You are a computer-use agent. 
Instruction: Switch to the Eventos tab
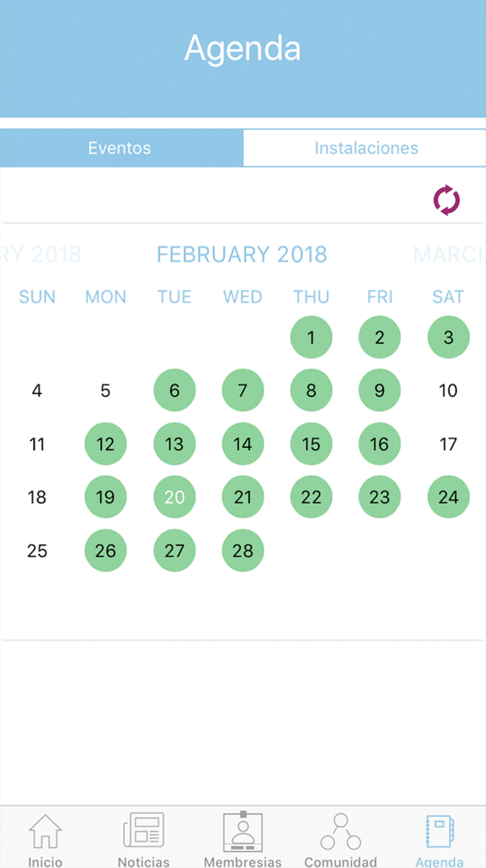120,148
